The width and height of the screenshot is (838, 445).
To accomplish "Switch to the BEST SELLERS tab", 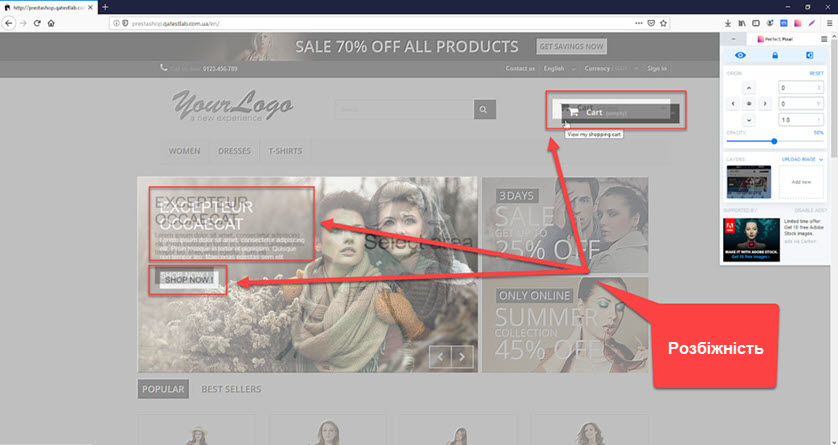I will tap(231, 389).
